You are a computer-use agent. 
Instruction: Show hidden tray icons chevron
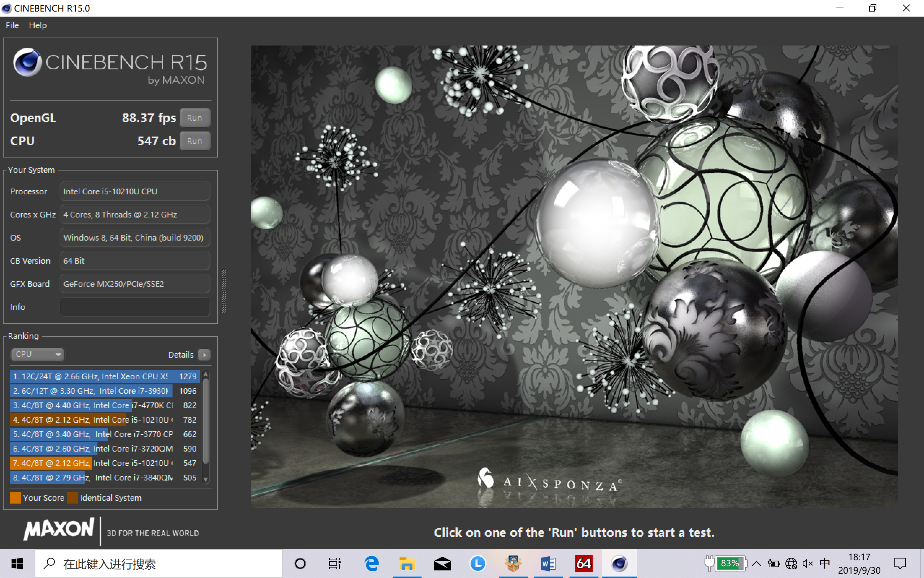tap(757, 564)
